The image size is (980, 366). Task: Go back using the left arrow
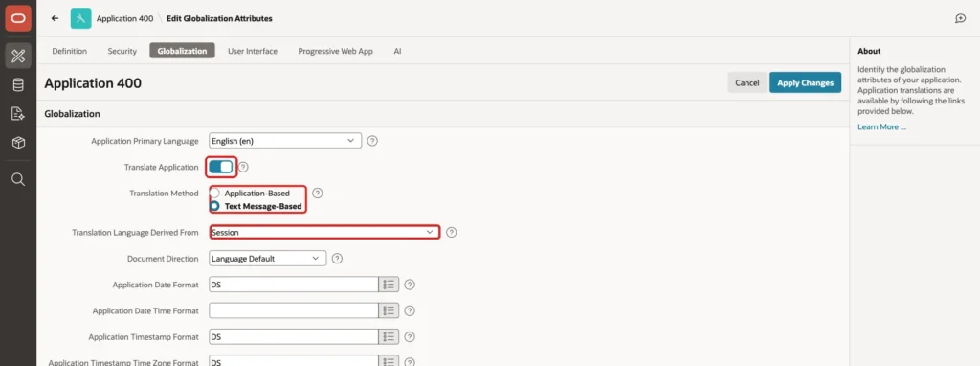[x=55, y=19]
